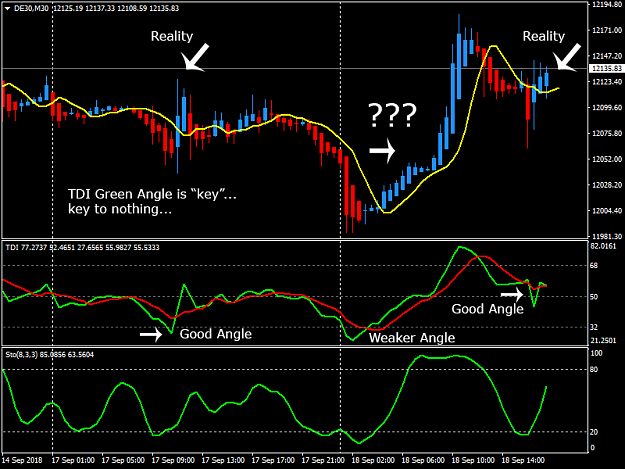Select the time label 18 Sep 02:00

click(x=373, y=460)
